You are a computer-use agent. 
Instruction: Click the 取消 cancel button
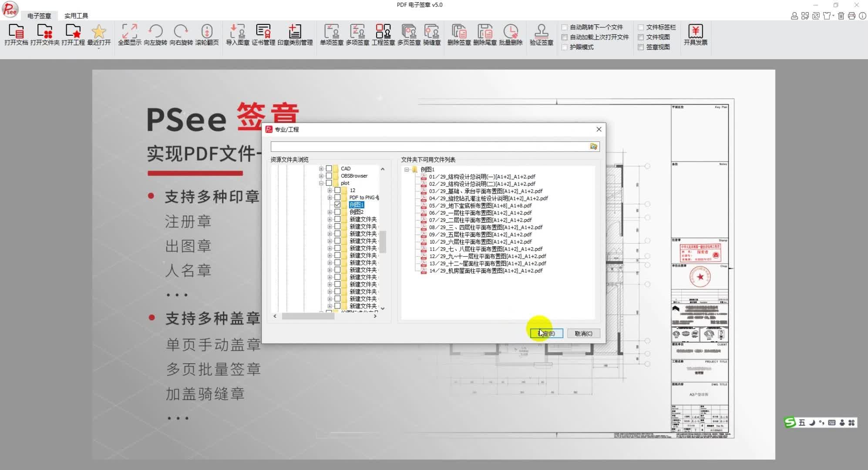click(x=583, y=333)
